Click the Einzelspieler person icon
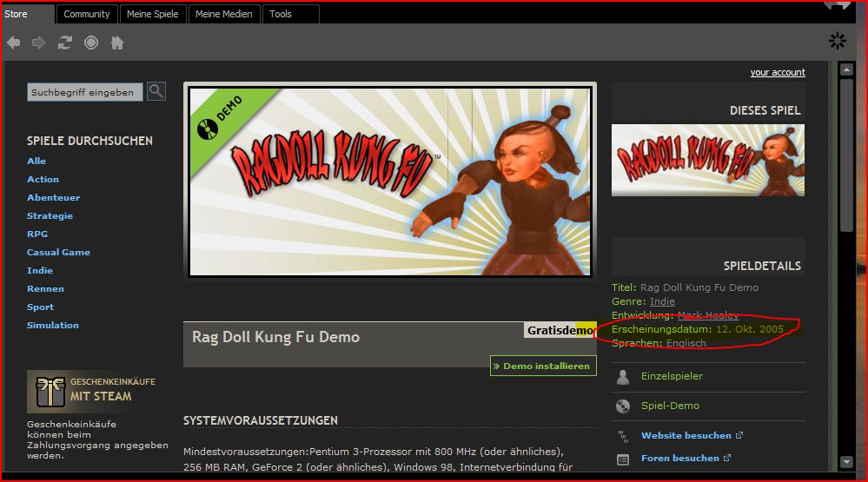The image size is (868, 482). pyautogui.click(x=623, y=377)
